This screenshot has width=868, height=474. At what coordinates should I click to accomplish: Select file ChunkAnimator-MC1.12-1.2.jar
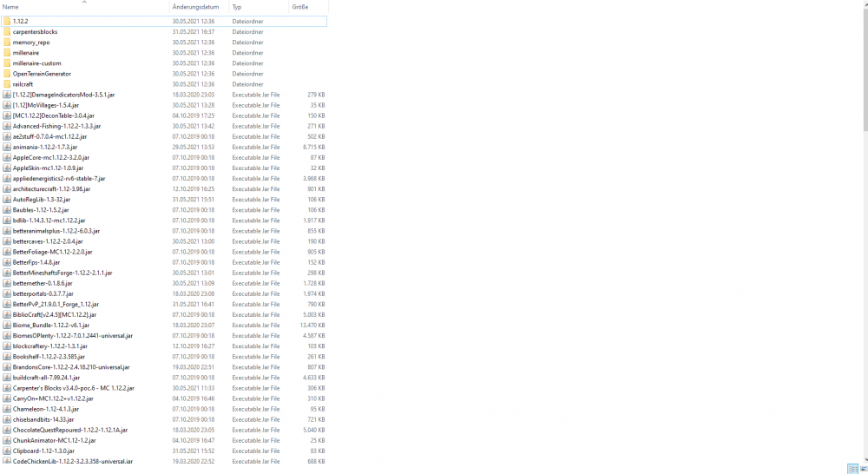(x=54, y=441)
